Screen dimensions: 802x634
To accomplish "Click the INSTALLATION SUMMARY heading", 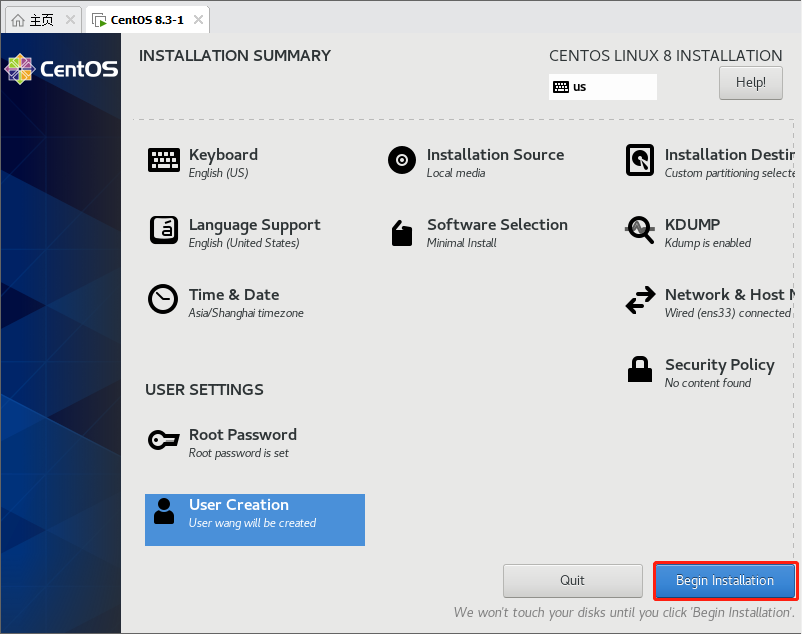I will (x=235, y=55).
